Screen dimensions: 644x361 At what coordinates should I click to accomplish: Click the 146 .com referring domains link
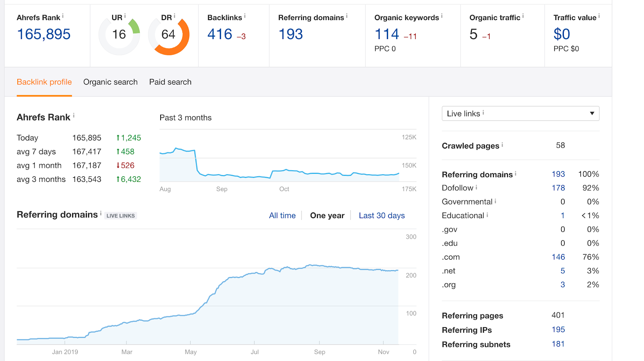point(558,257)
